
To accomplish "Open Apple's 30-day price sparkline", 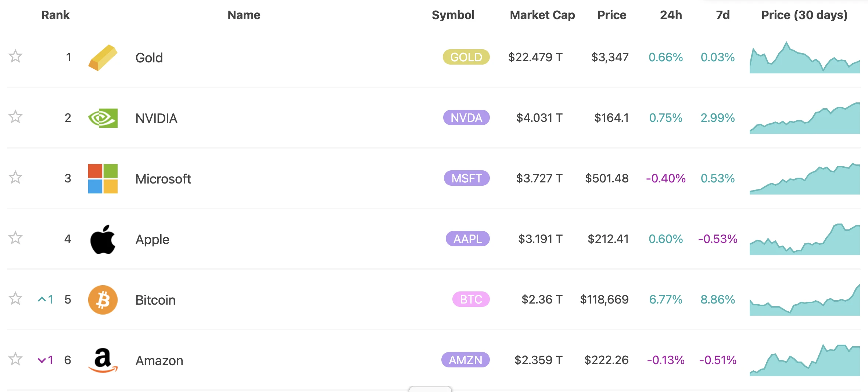I will [804, 240].
